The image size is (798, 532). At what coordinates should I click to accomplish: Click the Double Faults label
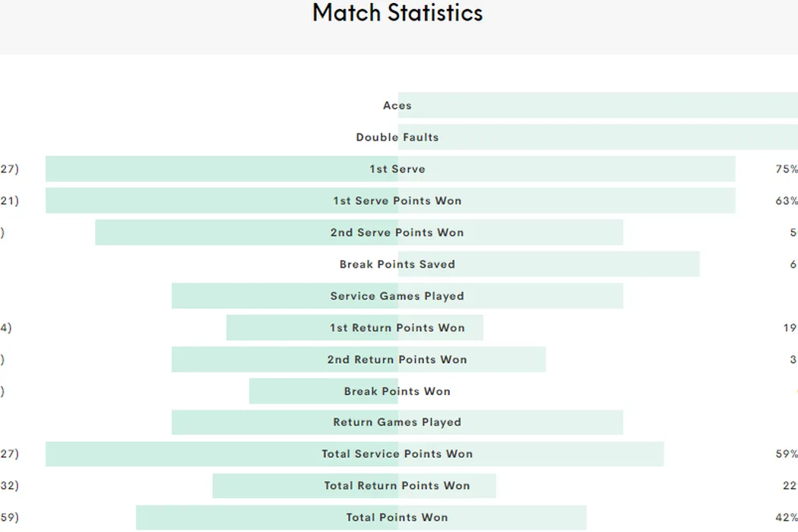(x=397, y=138)
